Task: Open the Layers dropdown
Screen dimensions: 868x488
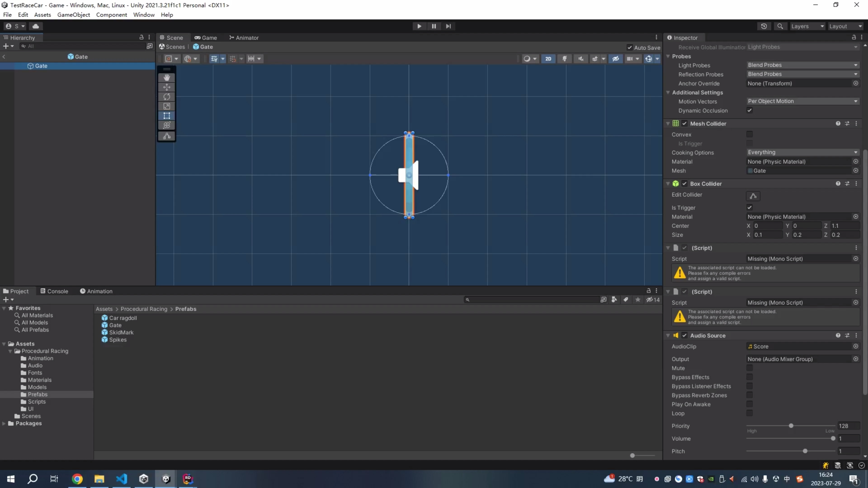Action: tap(808, 26)
